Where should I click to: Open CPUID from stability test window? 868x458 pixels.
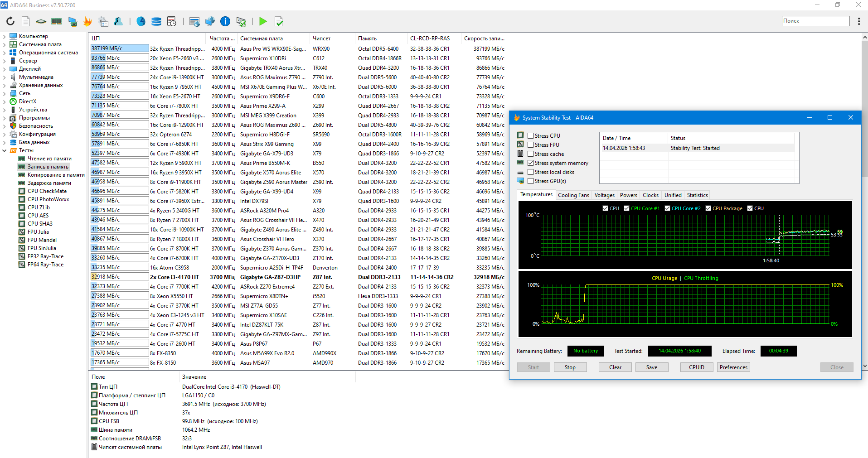[x=697, y=367]
